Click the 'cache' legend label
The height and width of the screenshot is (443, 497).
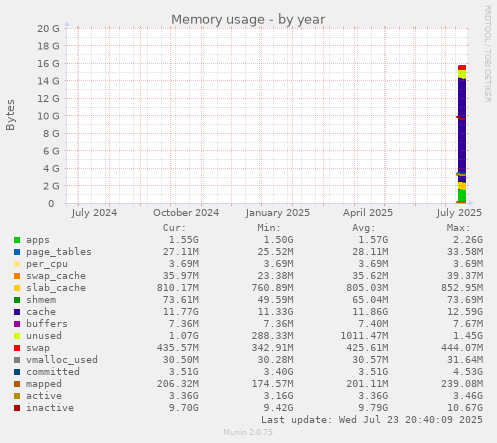click(41, 312)
